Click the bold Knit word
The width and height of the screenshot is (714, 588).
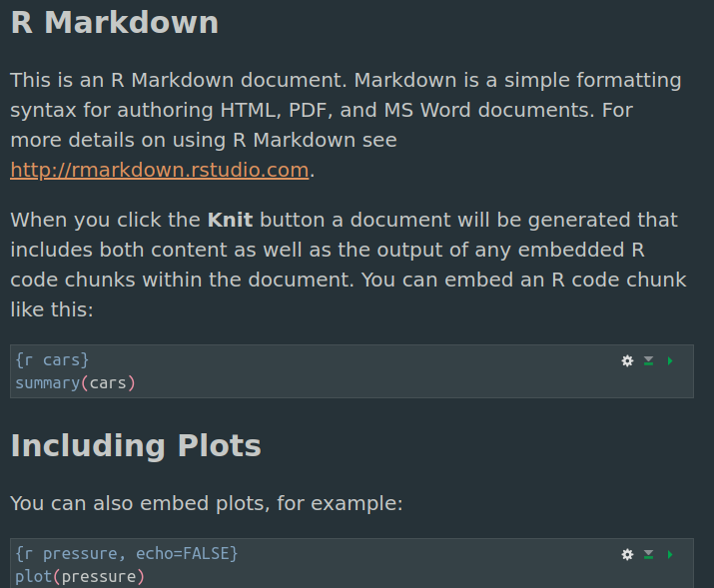[230, 220]
